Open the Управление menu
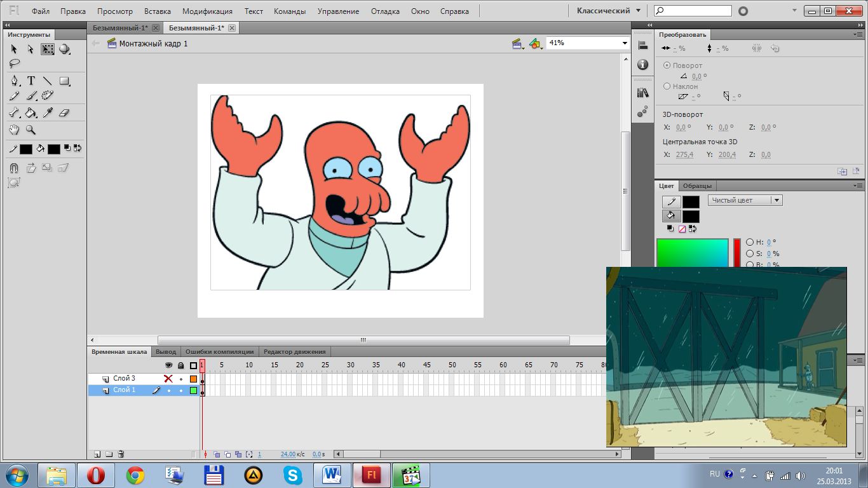 (x=338, y=11)
